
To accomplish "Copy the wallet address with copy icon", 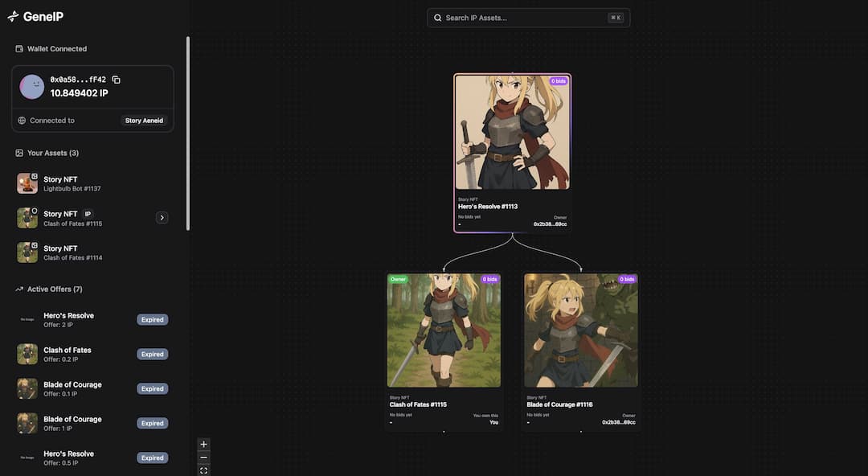I will 116,80.
